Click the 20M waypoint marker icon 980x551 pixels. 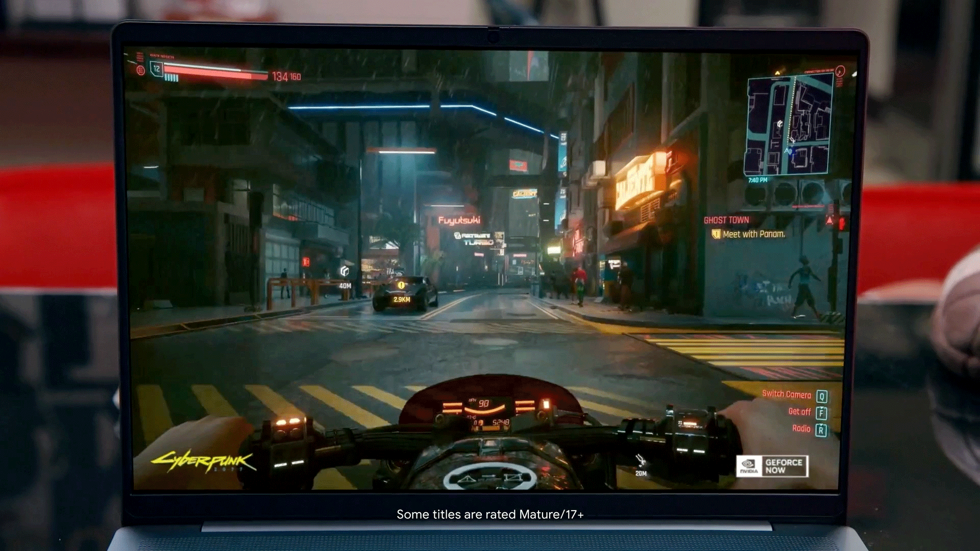coord(641,461)
